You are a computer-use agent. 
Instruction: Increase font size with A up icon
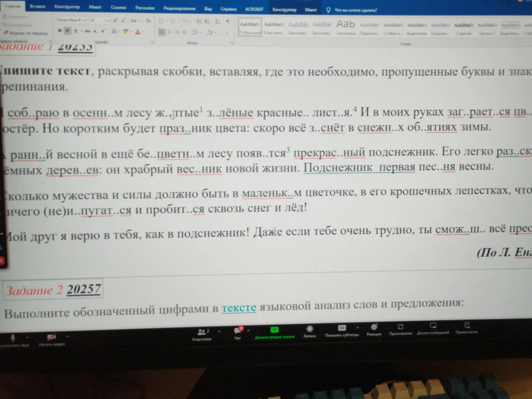tap(116, 21)
